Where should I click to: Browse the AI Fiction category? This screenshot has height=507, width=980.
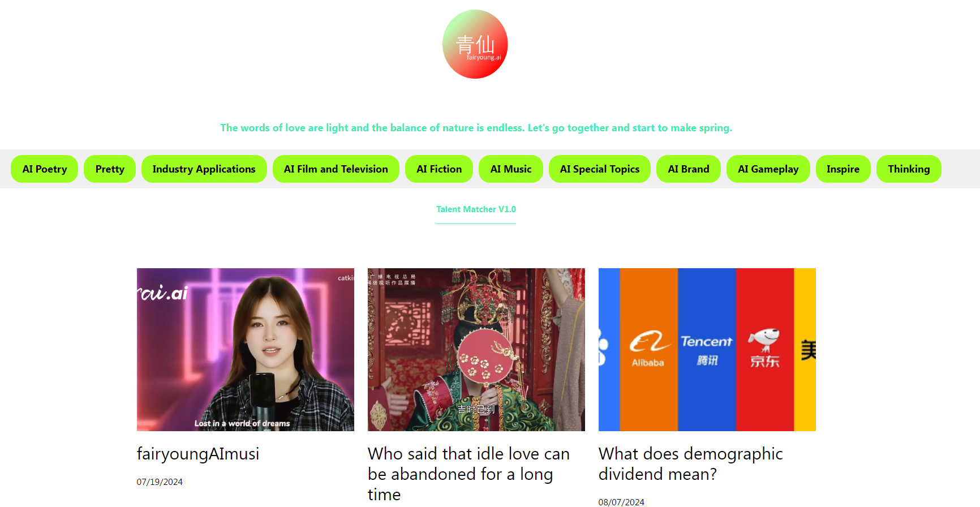(x=439, y=169)
